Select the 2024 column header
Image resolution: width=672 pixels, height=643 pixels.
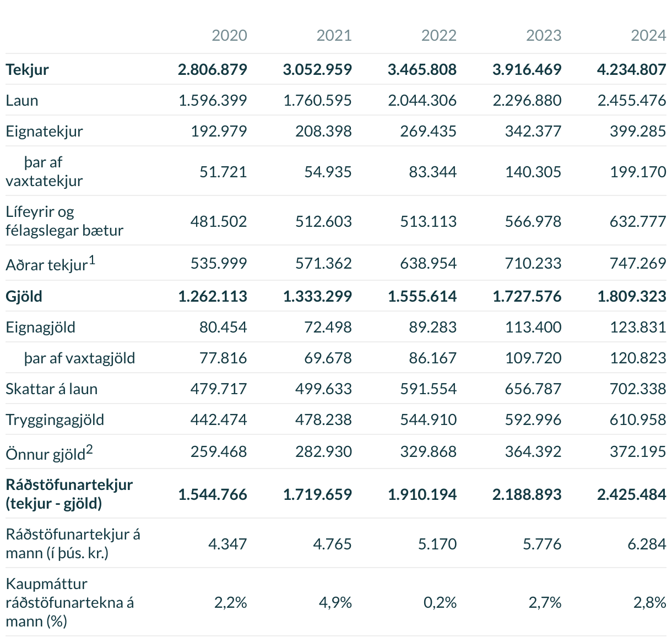[x=648, y=36]
